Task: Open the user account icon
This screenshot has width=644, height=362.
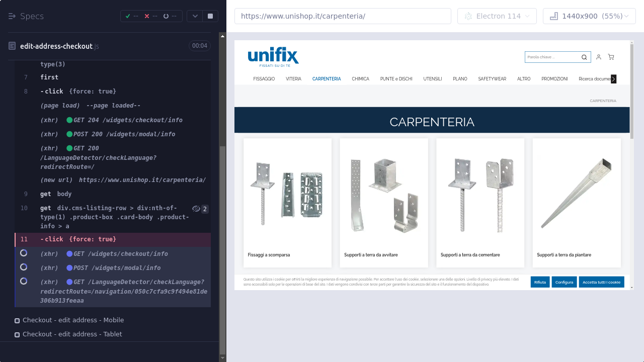Action: click(599, 57)
